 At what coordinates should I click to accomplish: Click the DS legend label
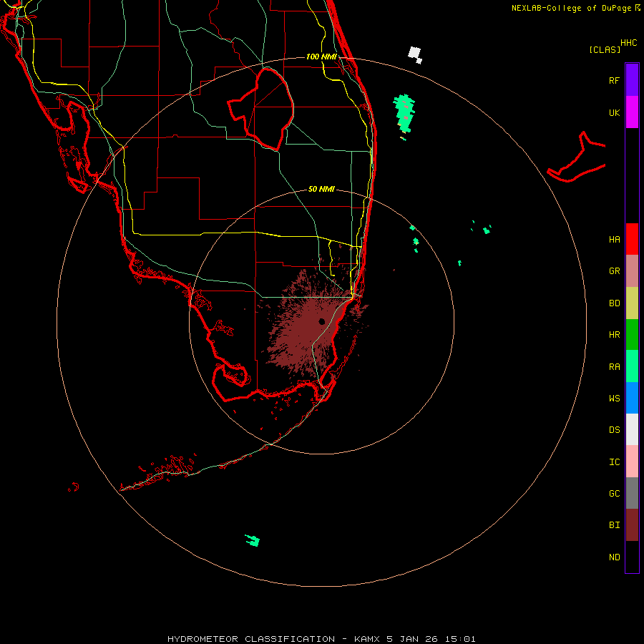point(614,430)
